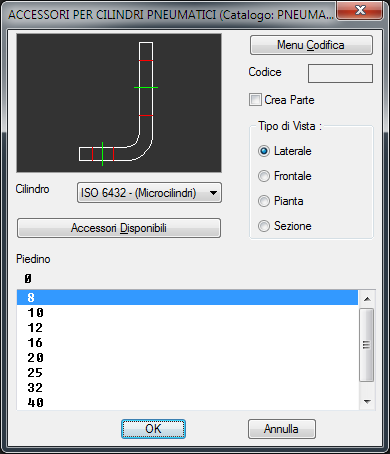
Task: Focus the Codice input field
Action: (340, 73)
